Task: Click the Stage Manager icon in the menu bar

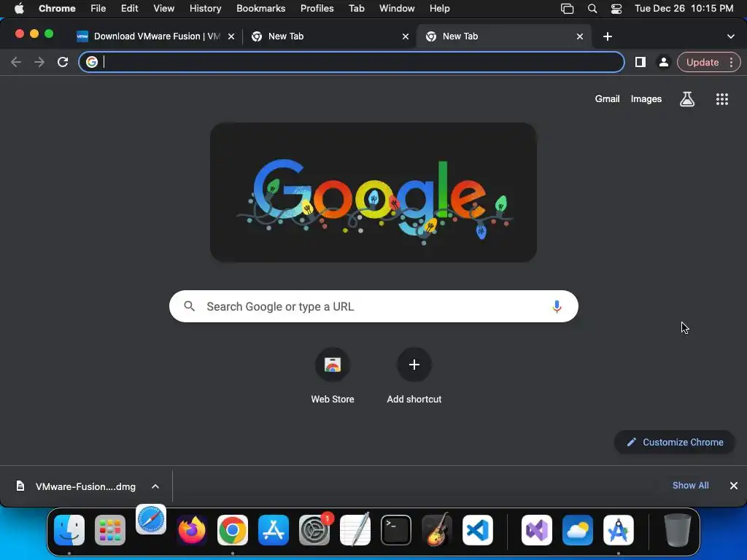Action: click(567, 9)
